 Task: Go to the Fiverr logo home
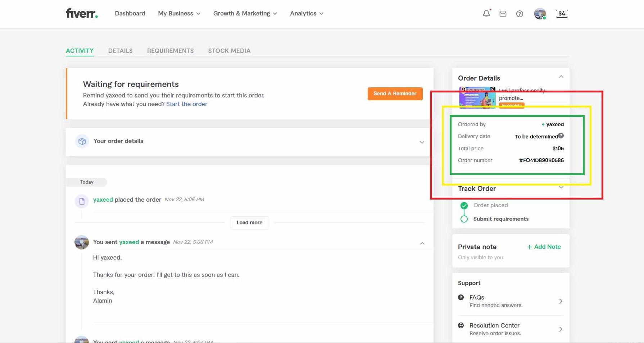click(x=82, y=13)
